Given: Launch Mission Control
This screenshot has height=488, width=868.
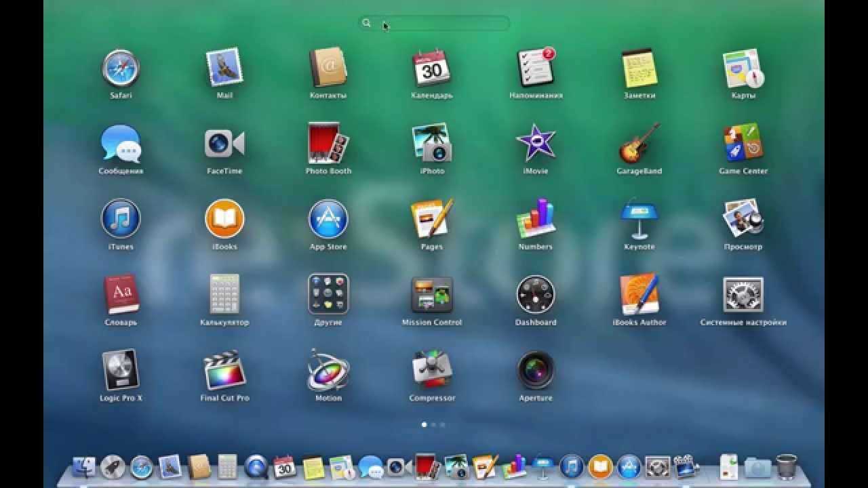Looking at the screenshot, I should [x=432, y=294].
